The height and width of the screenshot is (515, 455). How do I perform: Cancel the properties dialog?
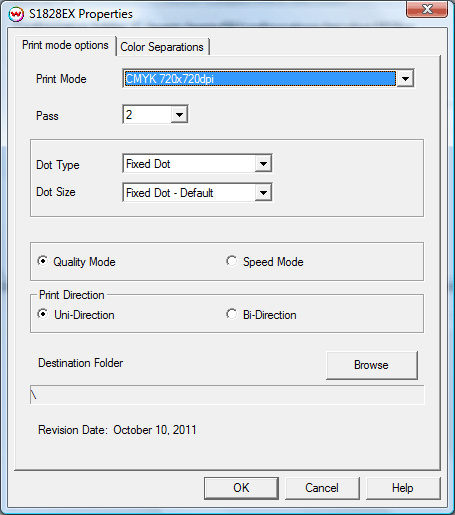(x=322, y=488)
